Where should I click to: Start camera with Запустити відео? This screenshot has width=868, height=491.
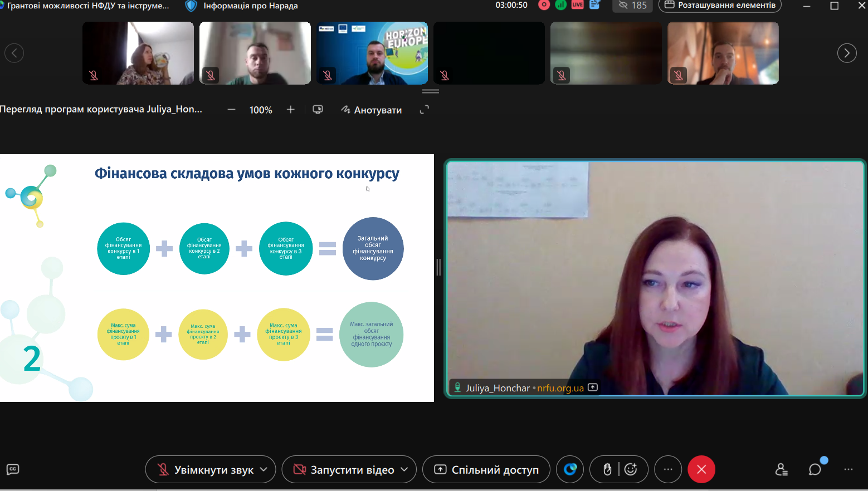click(x=343, y=469)
